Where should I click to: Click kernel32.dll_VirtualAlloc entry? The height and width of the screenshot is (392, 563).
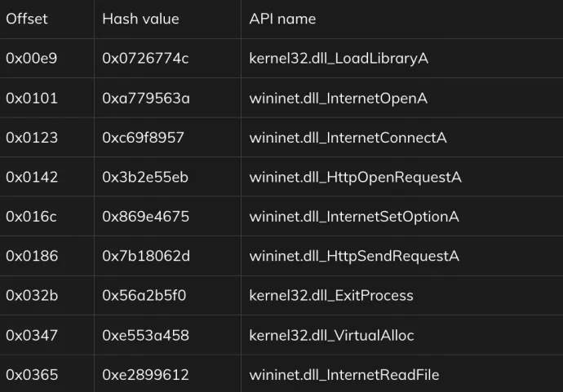tap(331, 335)
